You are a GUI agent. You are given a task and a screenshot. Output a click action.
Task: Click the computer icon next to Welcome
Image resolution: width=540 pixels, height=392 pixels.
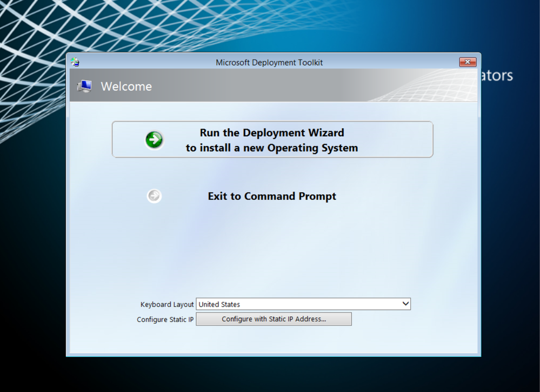tap(84, 86)
